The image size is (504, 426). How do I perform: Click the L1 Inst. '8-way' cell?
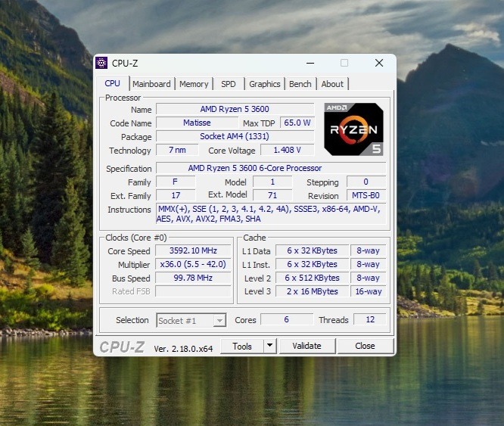coord(369,264)
